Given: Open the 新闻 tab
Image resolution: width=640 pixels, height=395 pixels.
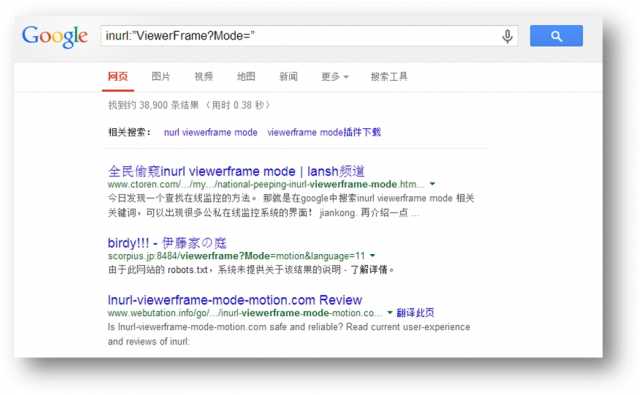Looking at the screenshot, I should tap(288, 76).
